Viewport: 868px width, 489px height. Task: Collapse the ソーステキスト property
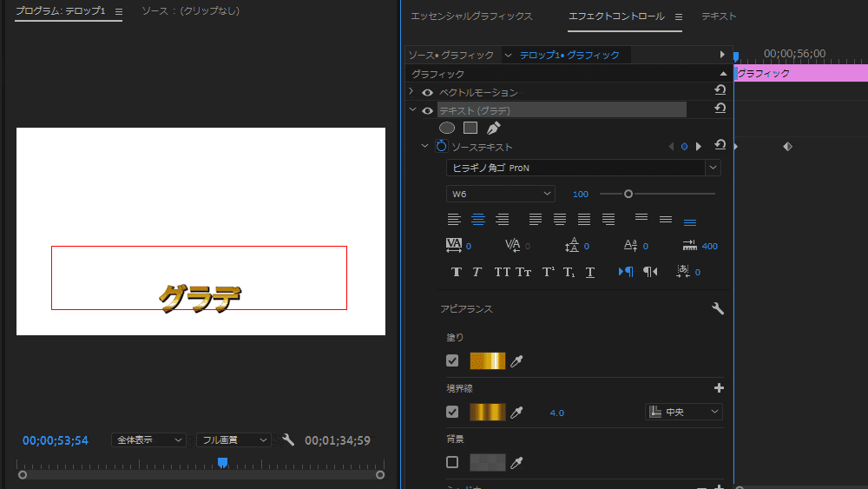(x=424, y=146)
